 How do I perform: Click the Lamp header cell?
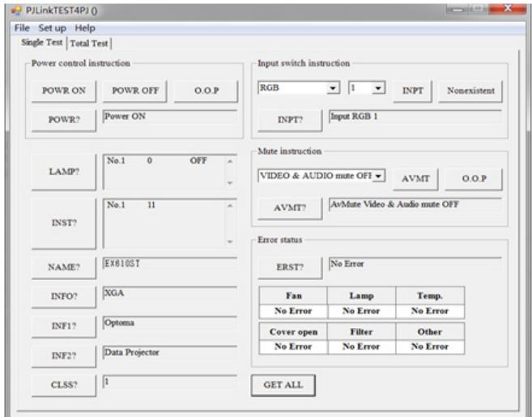point(361,296)
